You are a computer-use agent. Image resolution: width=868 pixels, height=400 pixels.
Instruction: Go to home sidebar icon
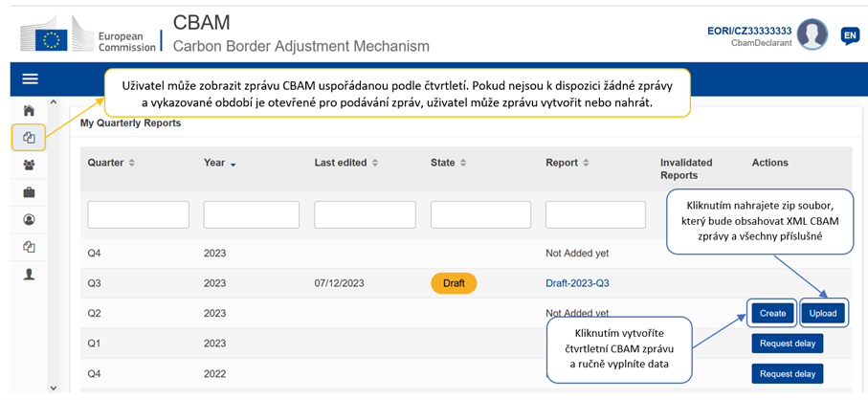click(x=29, y=111)
